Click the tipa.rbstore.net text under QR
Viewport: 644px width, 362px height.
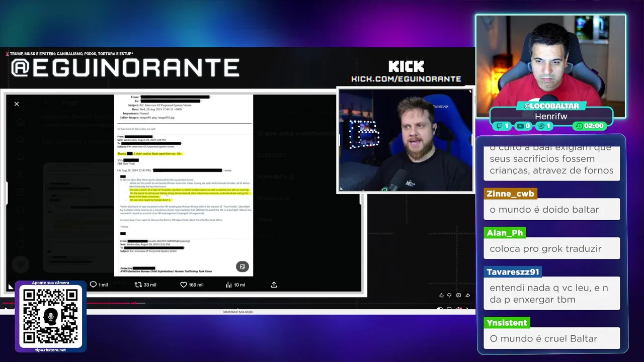[50, 350]
